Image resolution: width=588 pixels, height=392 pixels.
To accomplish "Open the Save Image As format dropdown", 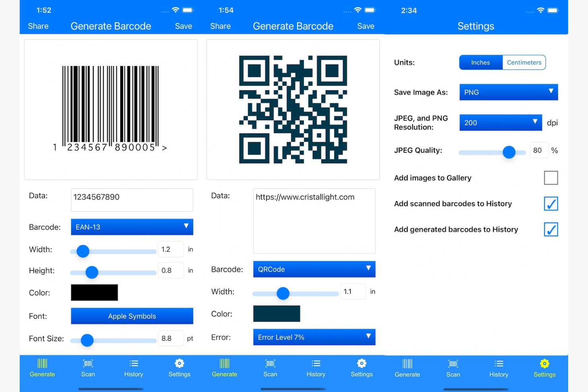I will pos(508,92).
